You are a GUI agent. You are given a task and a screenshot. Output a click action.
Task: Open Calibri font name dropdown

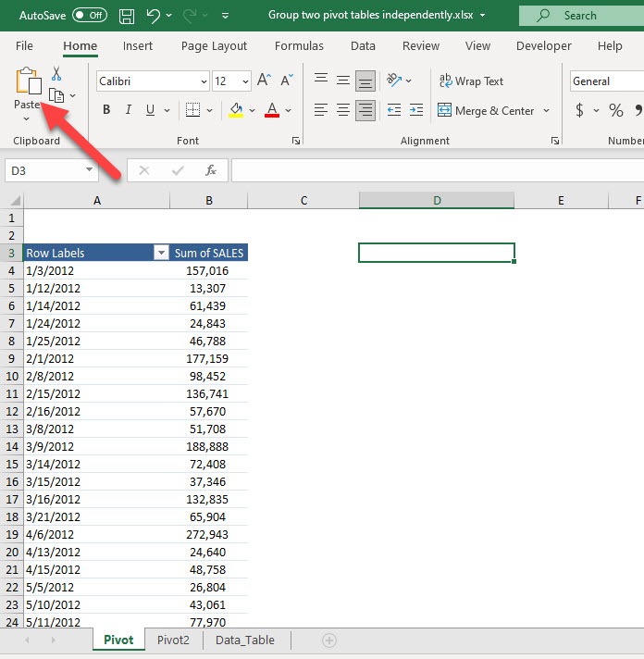[x=204, y=81]
